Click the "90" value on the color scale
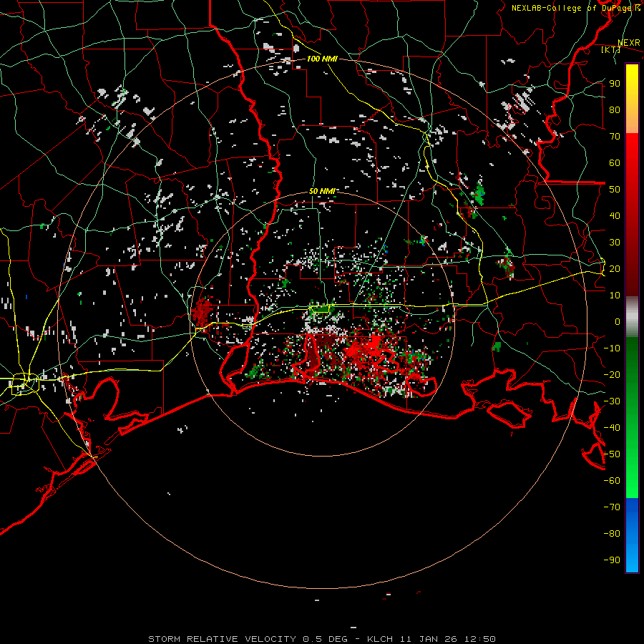 point(615,84)
